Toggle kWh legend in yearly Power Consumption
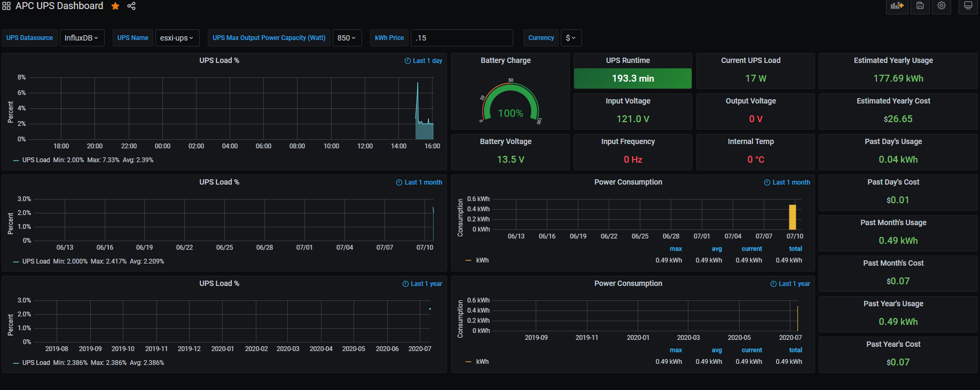 click(x=482, y=362)
